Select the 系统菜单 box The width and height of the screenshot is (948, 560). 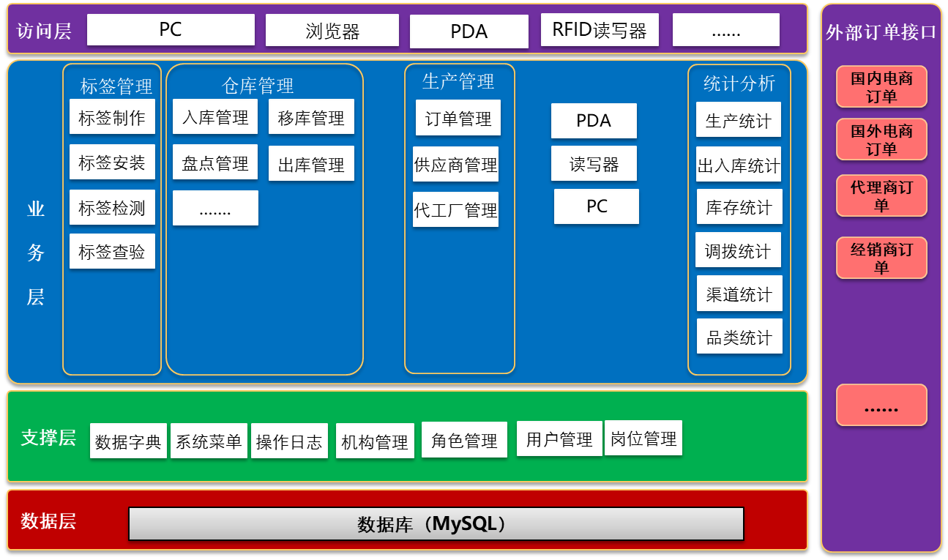[x=209, y=441]
